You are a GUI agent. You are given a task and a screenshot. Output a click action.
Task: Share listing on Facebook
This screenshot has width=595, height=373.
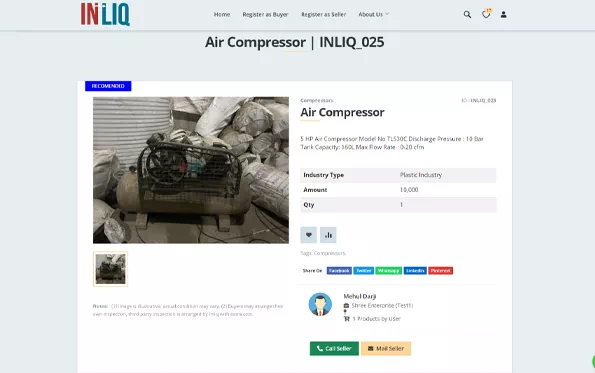tap(339, 271)
